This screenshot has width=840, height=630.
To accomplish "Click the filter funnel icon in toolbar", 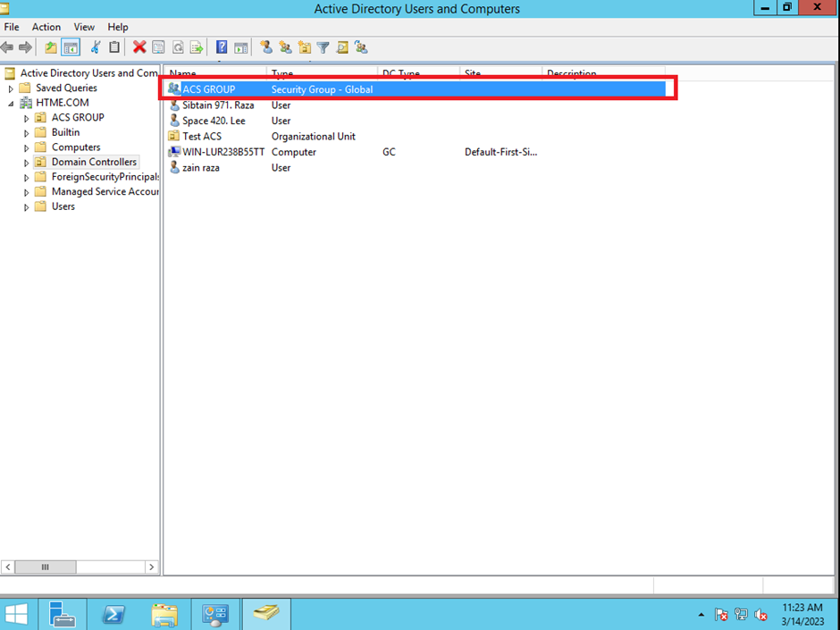I will point(323,47).
